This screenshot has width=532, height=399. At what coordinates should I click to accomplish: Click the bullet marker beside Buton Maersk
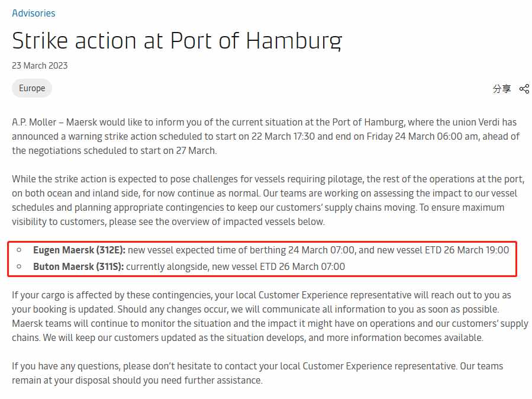[19, 266]
